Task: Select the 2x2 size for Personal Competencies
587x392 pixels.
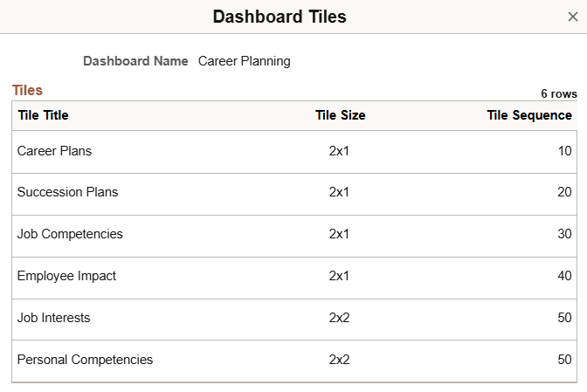Action: (x=339, y=361)
